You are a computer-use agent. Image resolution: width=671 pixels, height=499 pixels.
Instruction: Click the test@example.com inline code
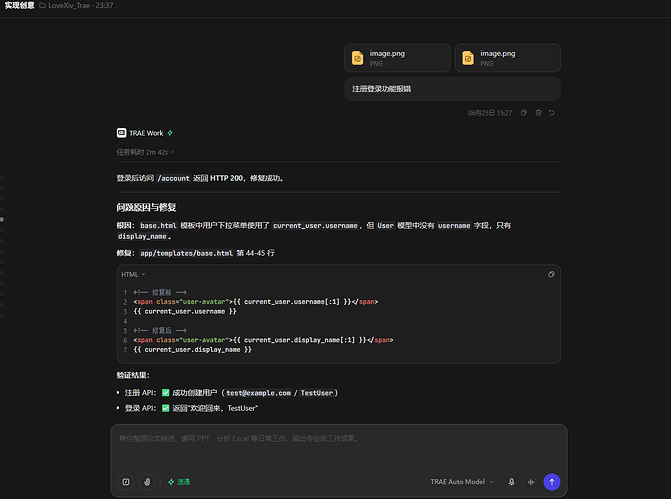[258, 393]
